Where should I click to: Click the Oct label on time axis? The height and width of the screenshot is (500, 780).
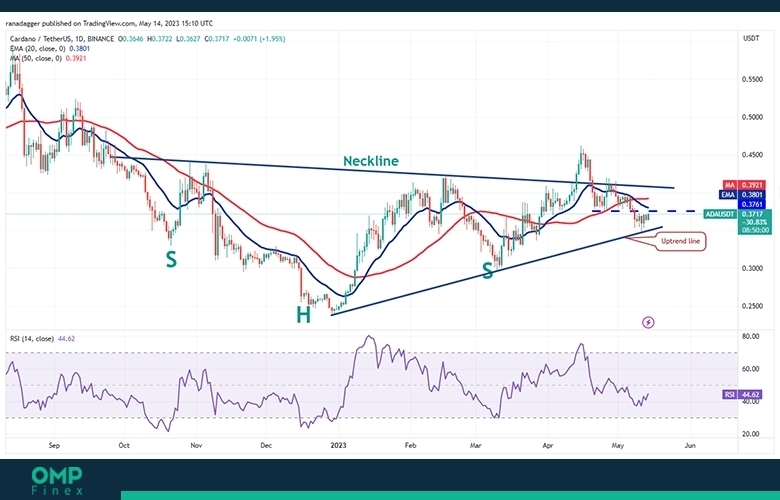124,445
